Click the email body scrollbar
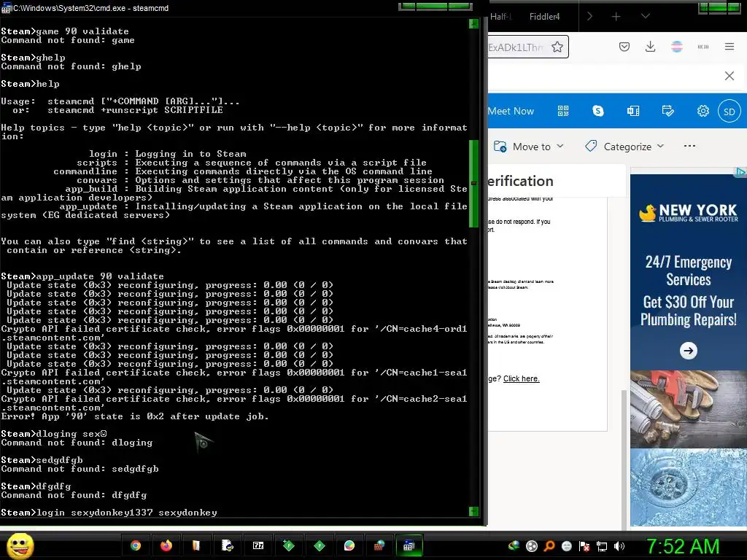The image size is (747, 560). 624,459
